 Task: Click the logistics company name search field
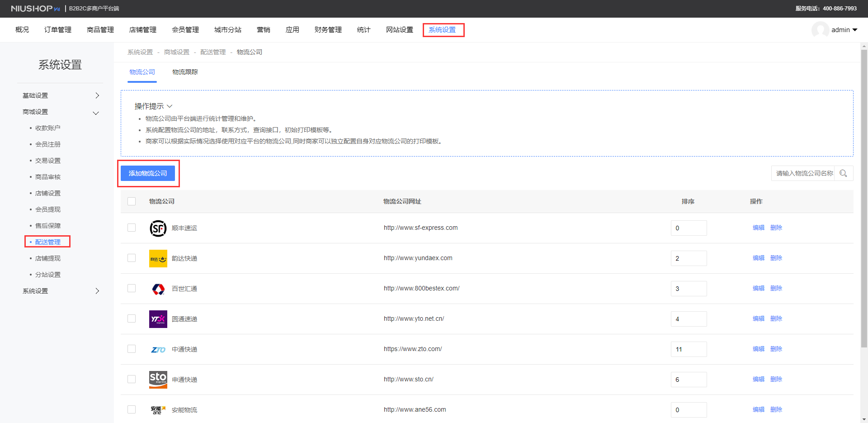[803, 173]
